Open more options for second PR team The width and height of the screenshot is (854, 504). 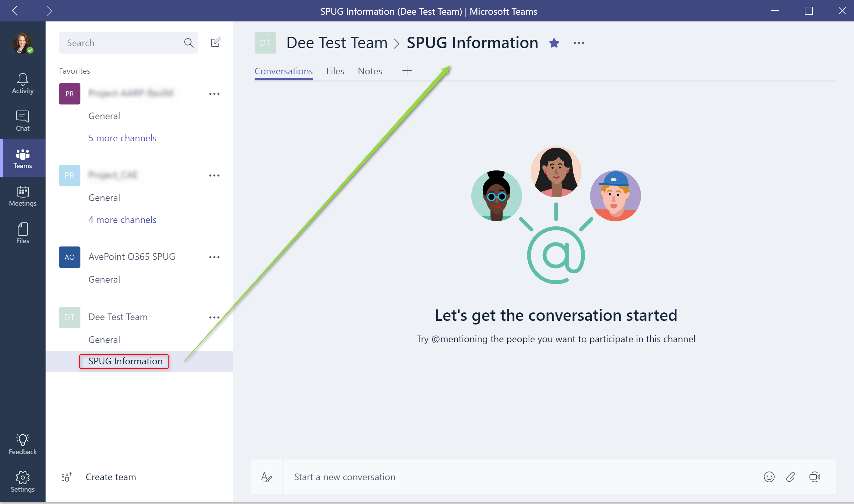214,175
